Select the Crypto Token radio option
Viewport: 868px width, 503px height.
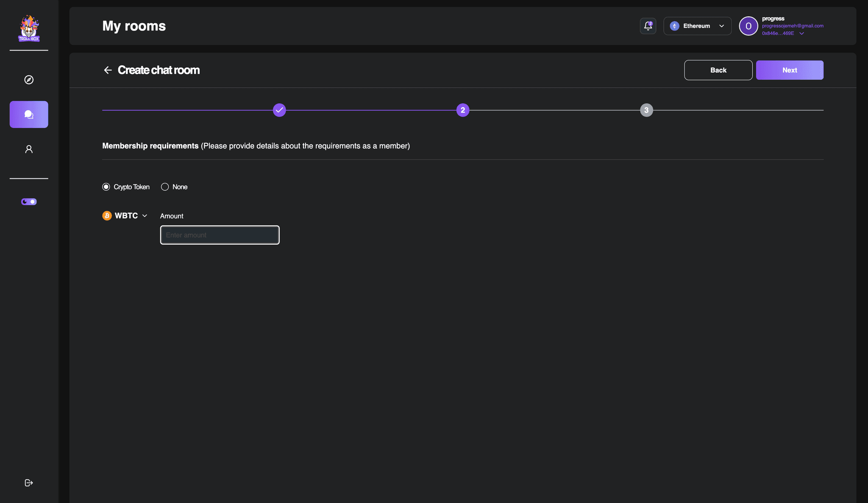[106, 187]
